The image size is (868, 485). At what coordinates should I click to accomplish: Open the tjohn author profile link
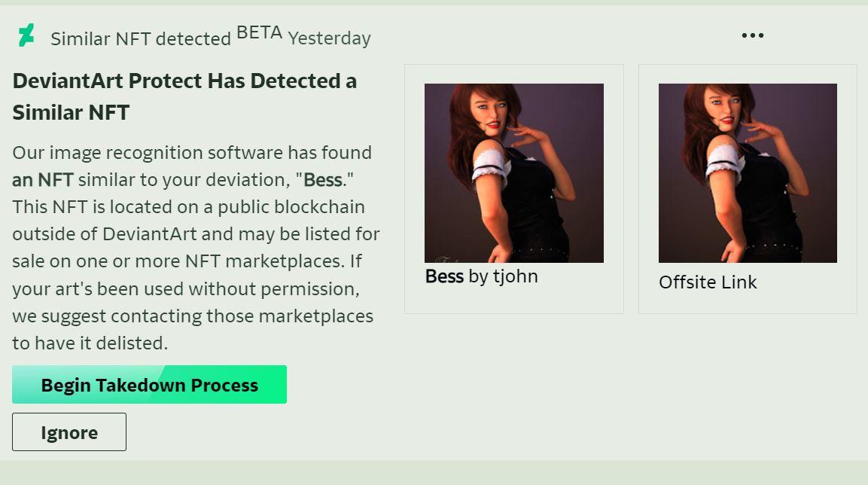click(515, 276)
